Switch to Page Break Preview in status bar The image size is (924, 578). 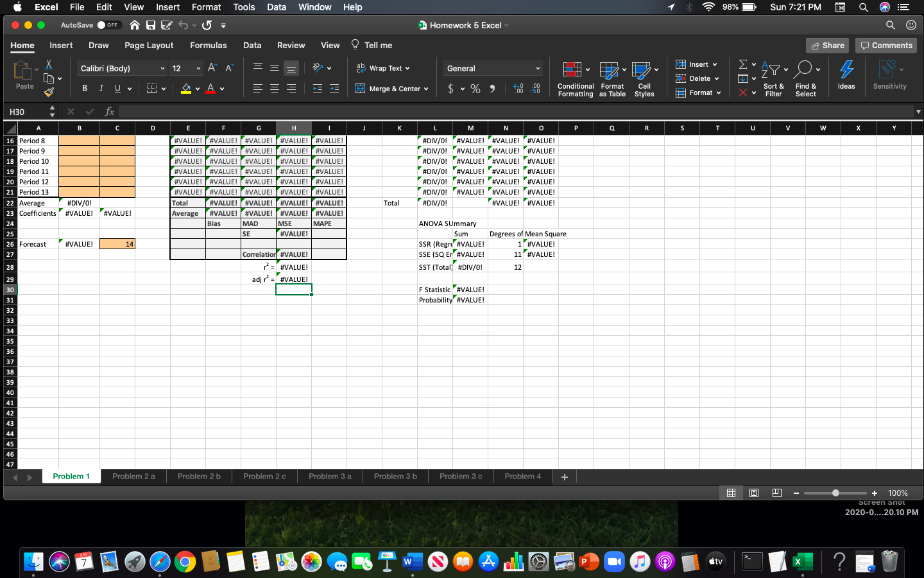coord(777,493)
